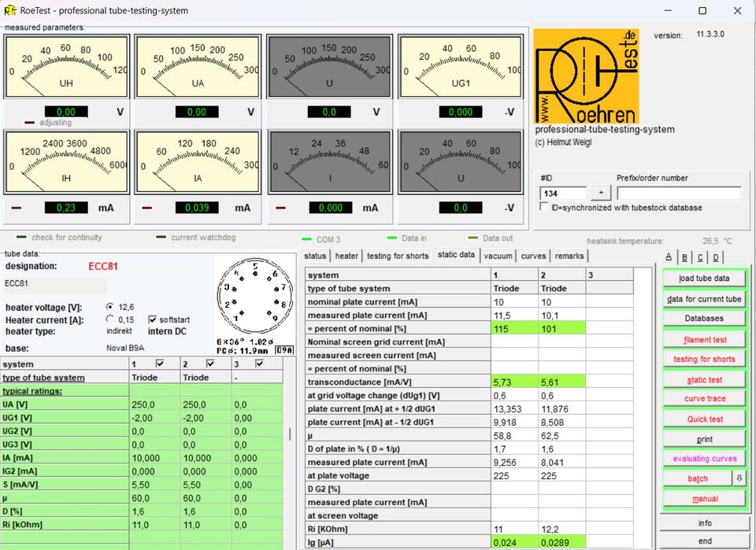This screenshot has height=550, width=756.
Task: Click the red indicator beside IH value
Action: tap(17, 208)
